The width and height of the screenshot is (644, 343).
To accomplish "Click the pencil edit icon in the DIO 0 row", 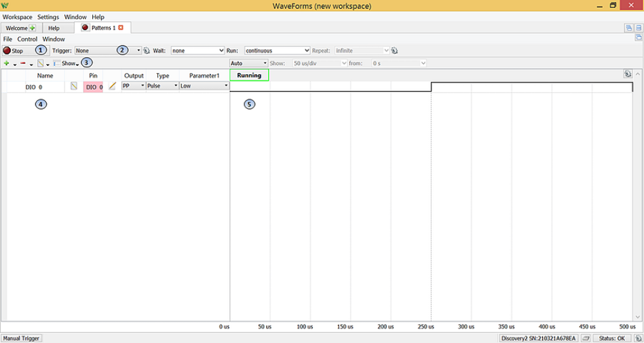I will point(112,86).
